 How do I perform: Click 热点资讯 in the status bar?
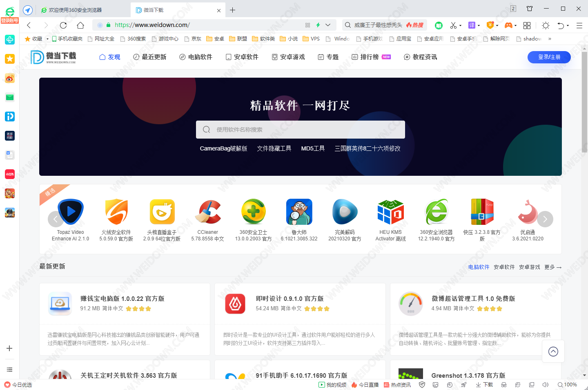point(397,385)
